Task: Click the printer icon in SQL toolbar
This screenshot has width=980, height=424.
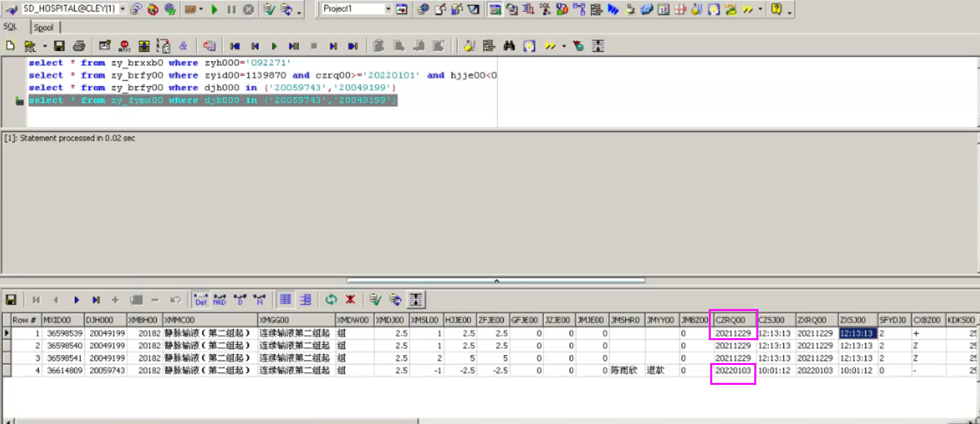Action: coord(79,46)
